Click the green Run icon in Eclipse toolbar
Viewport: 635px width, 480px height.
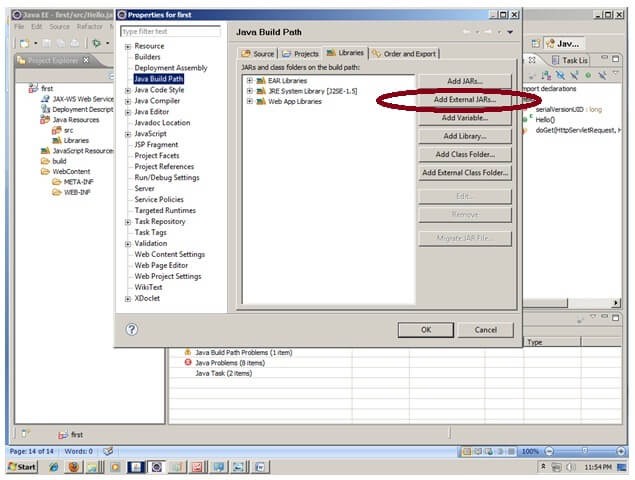point(97,43)
